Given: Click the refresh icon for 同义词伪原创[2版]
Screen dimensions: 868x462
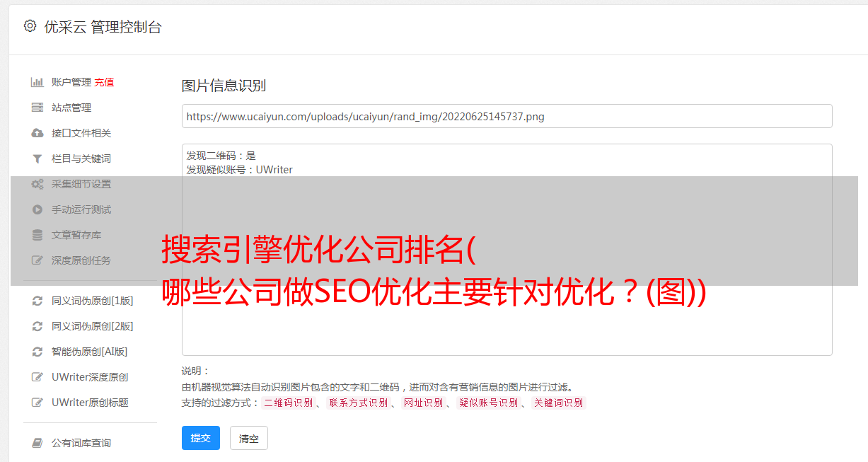Looking at the screenshot, I should click(x=37, y=326).
